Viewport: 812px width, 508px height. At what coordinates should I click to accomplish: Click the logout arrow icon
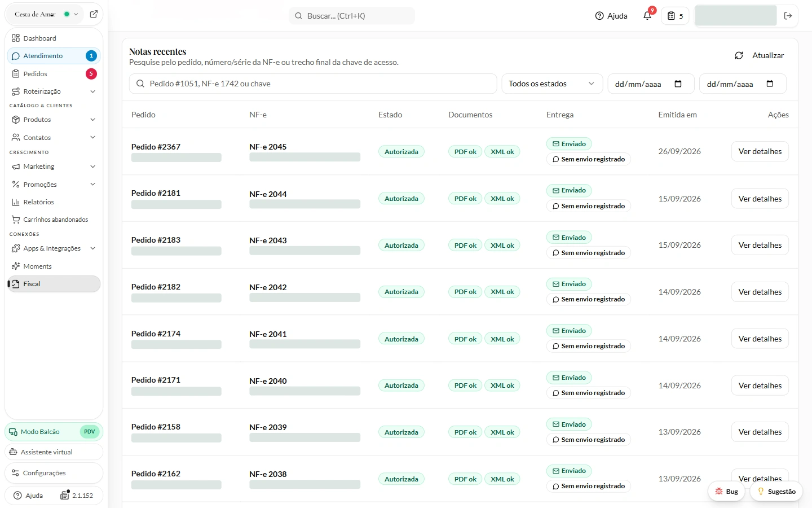pyautogui.click(x=788, y=16)
